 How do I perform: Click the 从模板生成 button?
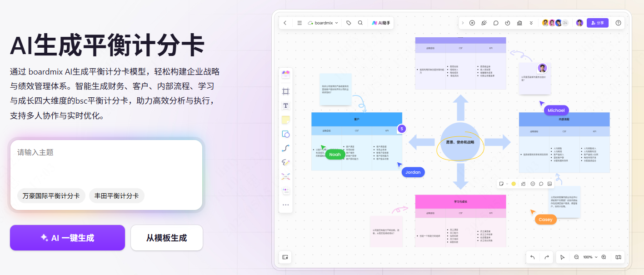pos(167,238)
